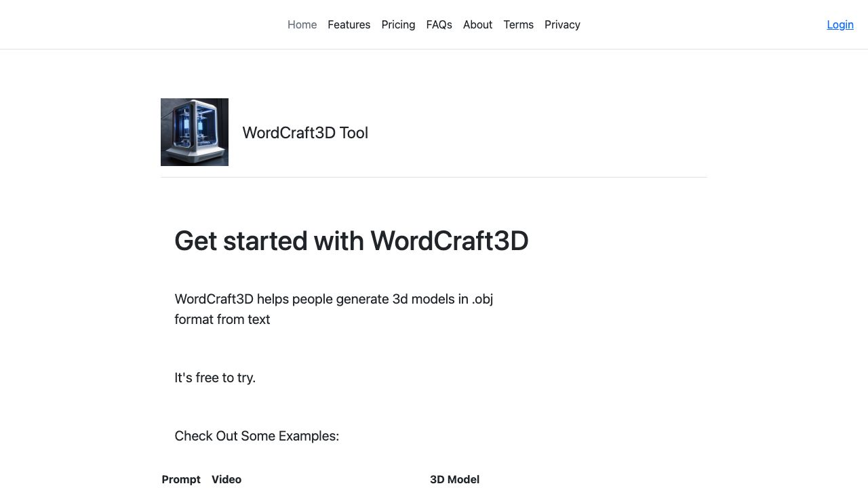The image size is (868, 488).
Task: Select the Prompt column header
Action: [x=181, y=479]
